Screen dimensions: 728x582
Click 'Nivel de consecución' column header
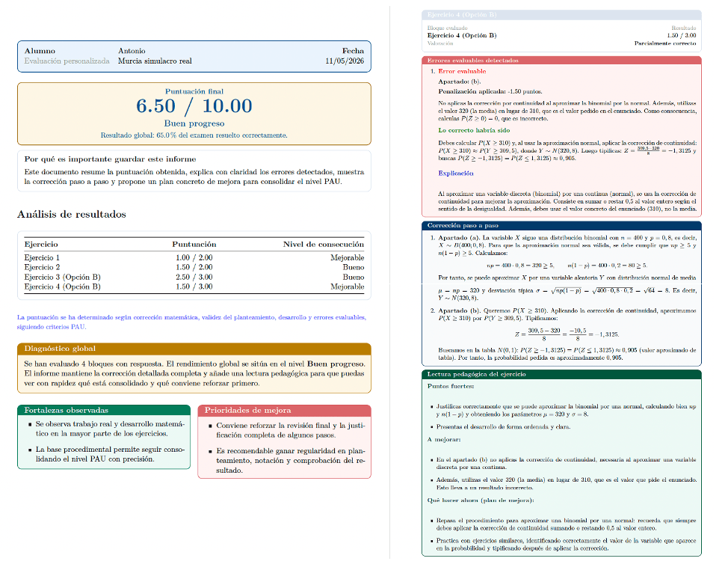324,244
